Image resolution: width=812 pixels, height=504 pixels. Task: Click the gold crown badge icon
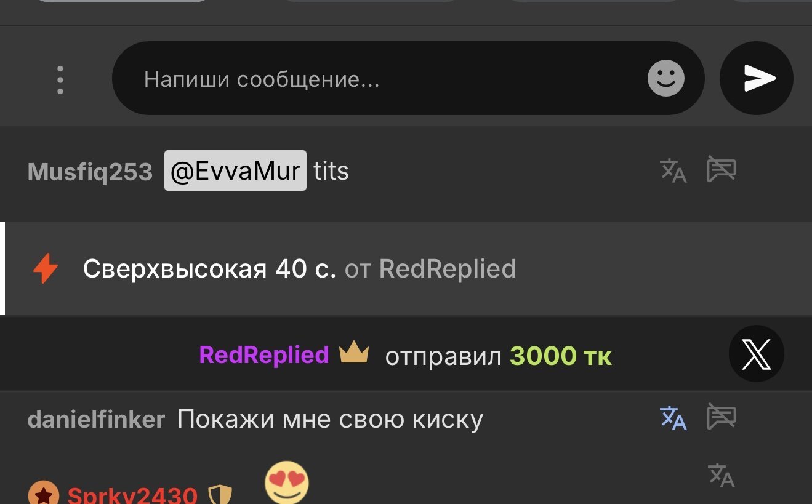click(354, 354)
